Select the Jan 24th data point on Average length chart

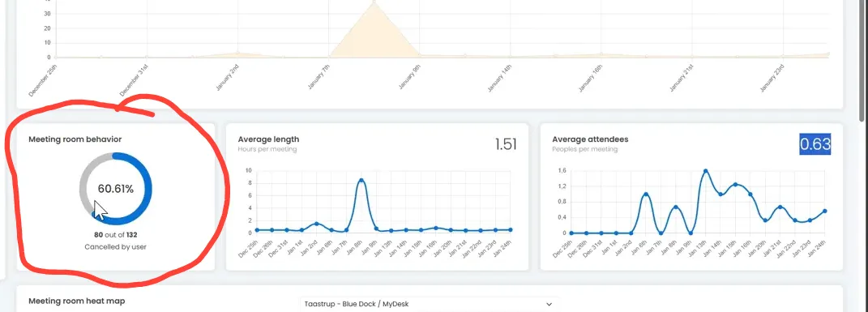510,229
